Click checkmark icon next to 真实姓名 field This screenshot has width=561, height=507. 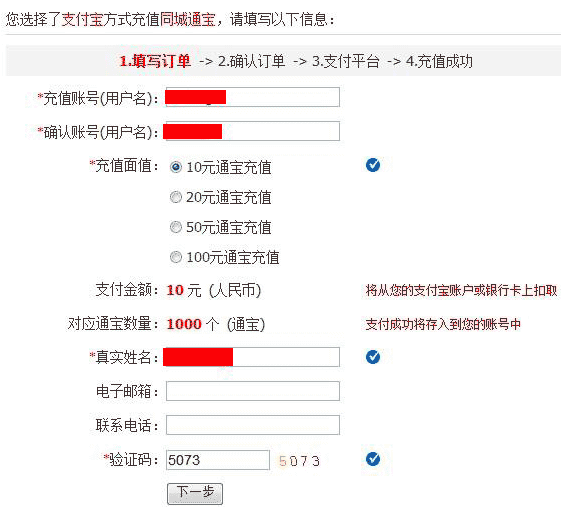click(x=373, y=357)
